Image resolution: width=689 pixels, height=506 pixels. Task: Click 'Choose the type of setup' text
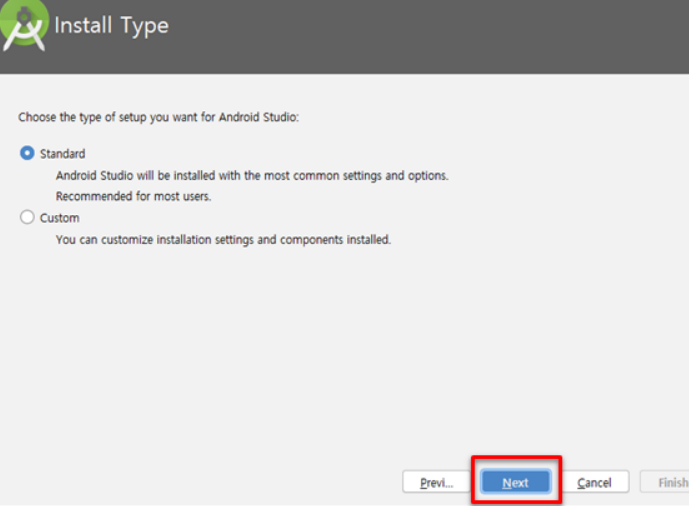point(158,117)
